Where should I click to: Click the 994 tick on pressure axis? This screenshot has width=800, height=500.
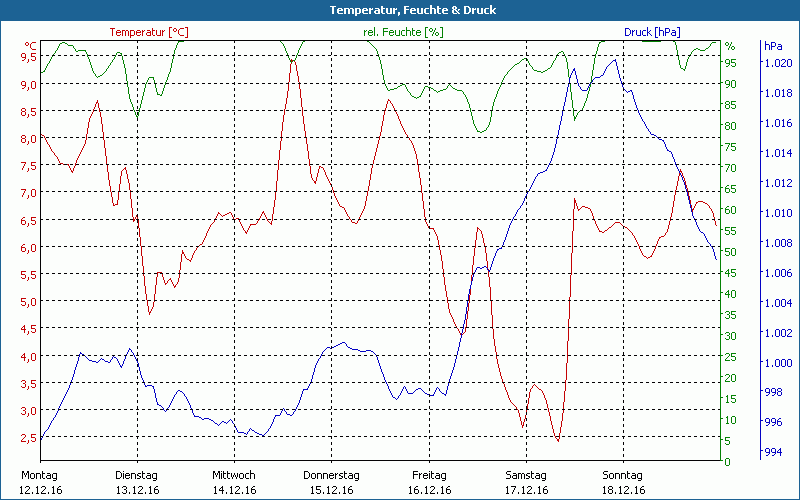(773, 453)
